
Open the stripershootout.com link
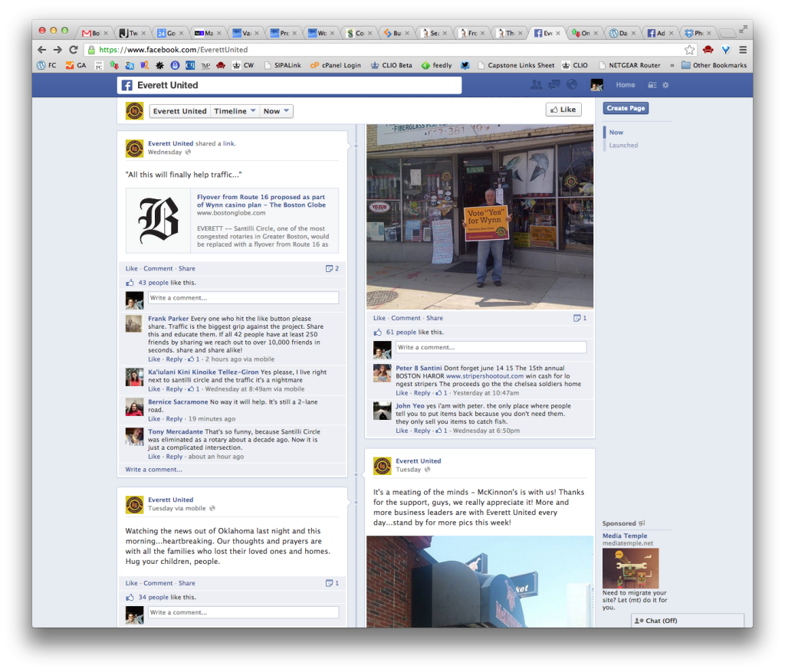[x=484, y=375]
